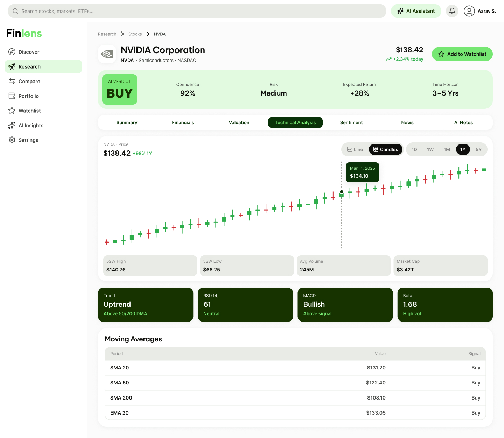Click the Market Cap $3.42T stat
The height and width of the screenshot is (438, 504).
(x=441, y=266)
